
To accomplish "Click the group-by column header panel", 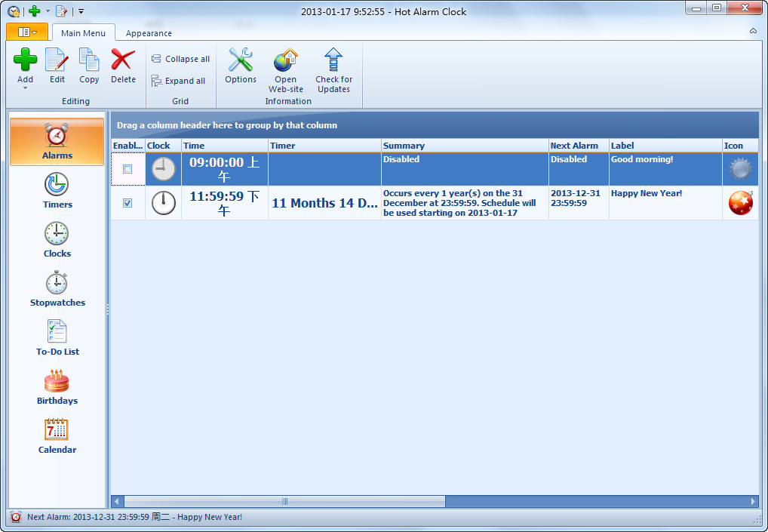I will coord(435,125).
